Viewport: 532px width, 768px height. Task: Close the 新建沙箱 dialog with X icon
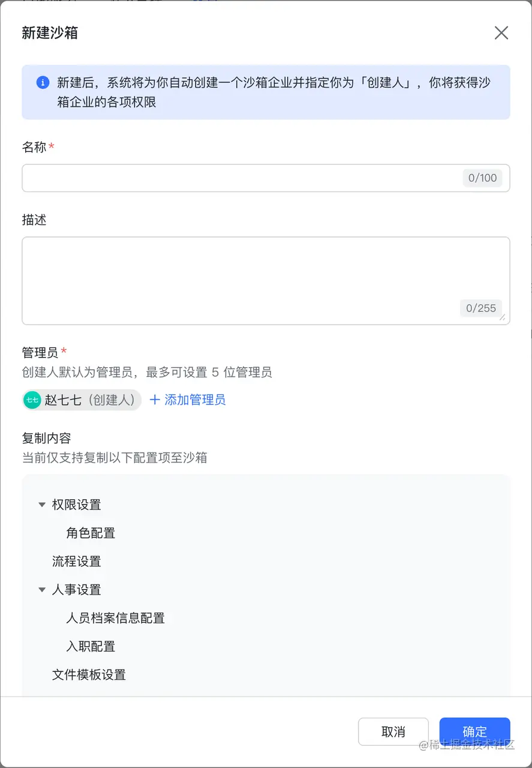tap(501, 33)
